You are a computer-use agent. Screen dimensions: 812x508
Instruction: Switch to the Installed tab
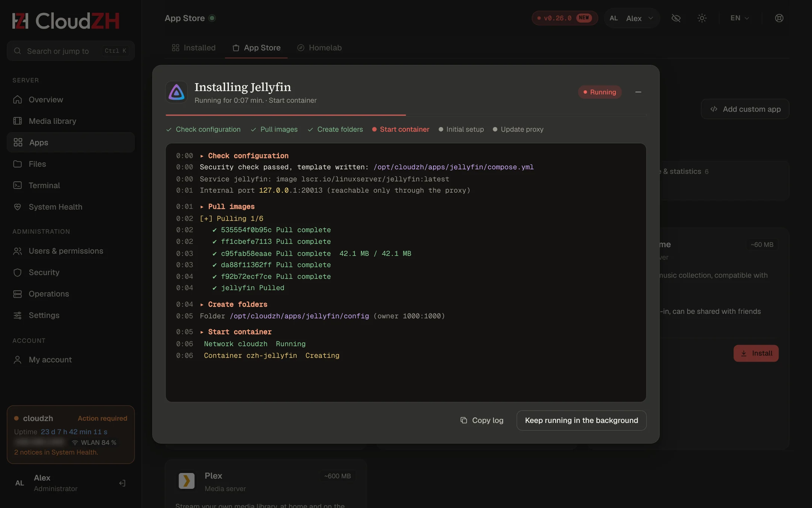pos(194,48)
